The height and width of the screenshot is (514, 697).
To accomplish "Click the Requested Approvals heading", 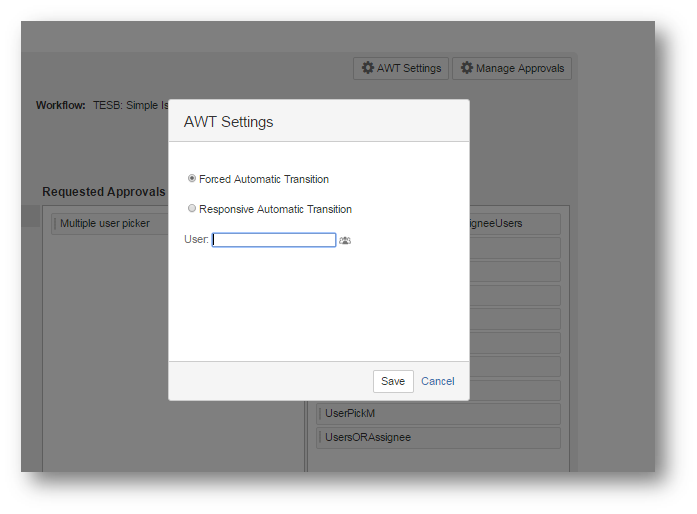I will click(104, 191).
